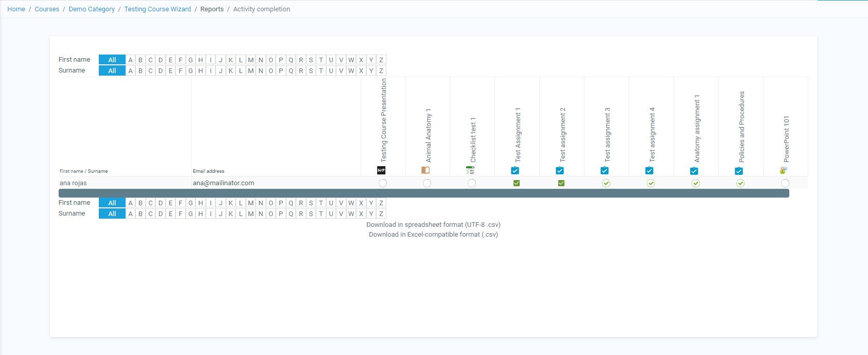Click the Checklist test 1 activity icon

coord(470,170)
